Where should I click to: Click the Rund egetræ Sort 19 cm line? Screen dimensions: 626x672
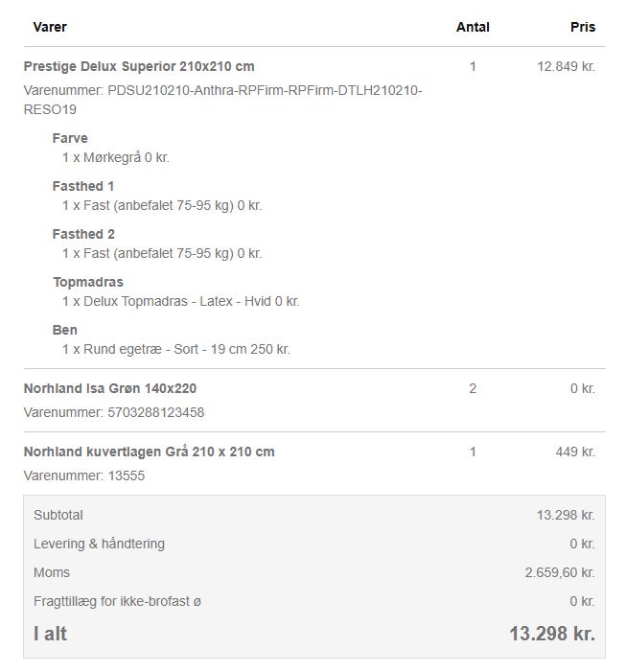tap(176, 349)
